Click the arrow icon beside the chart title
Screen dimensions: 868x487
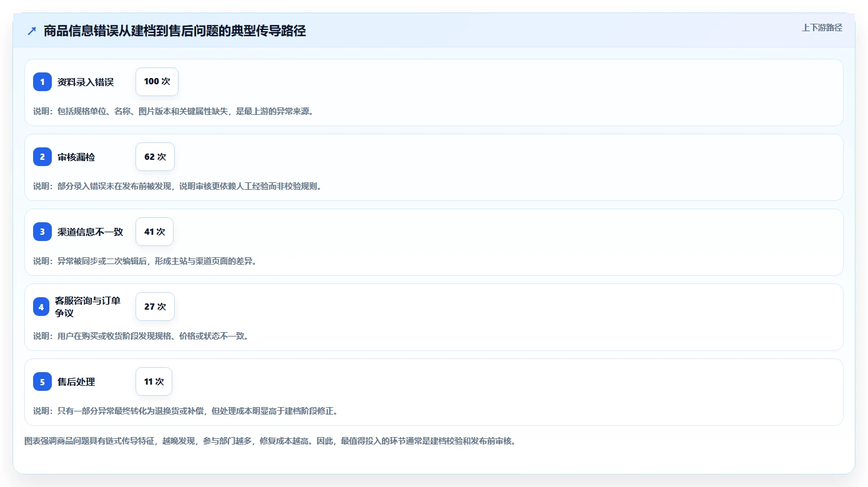click(x=32, y=31)
